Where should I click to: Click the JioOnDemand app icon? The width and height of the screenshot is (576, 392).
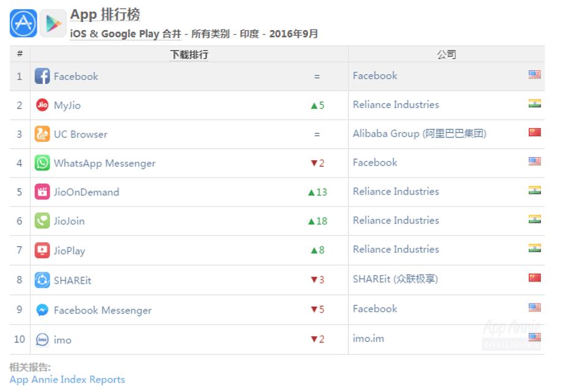coord(41,191)
